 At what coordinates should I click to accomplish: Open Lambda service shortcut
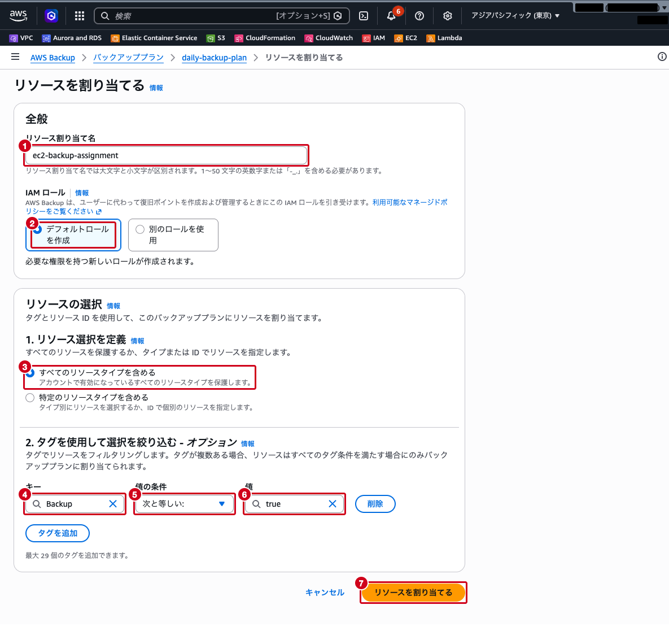pyautogui.click(x=444, y=38)
